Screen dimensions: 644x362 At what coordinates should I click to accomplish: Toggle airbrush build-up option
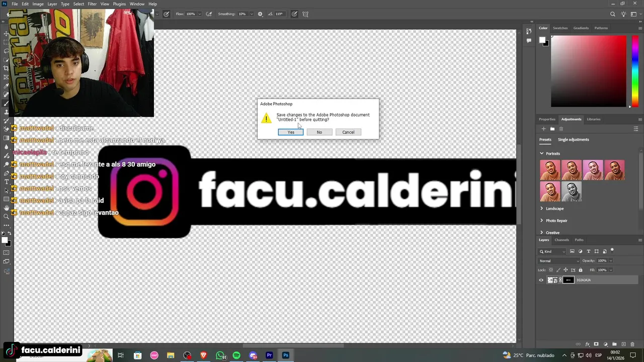coord(209,14)
